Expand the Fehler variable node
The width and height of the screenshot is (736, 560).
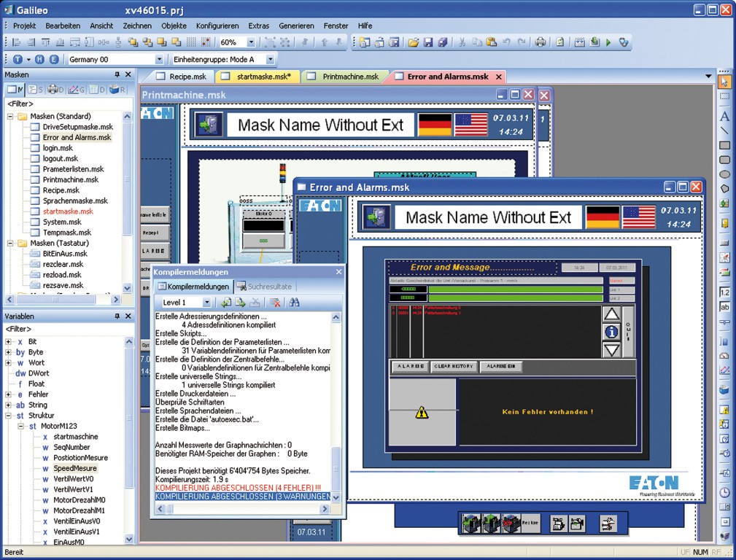click(x=8, y=394)
